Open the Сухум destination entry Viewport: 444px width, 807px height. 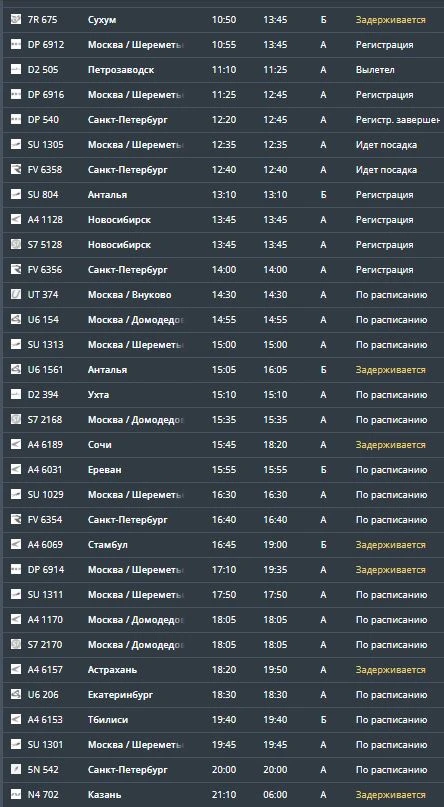pos(102,20)
